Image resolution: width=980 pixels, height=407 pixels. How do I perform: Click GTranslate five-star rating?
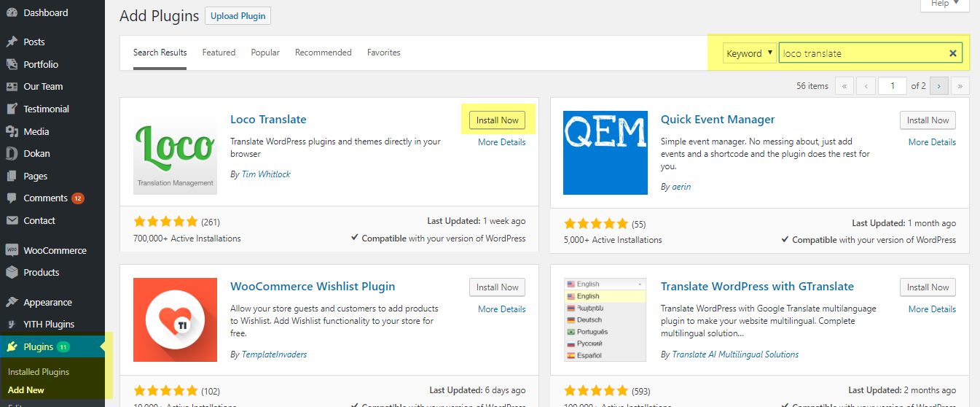(595, 390)
